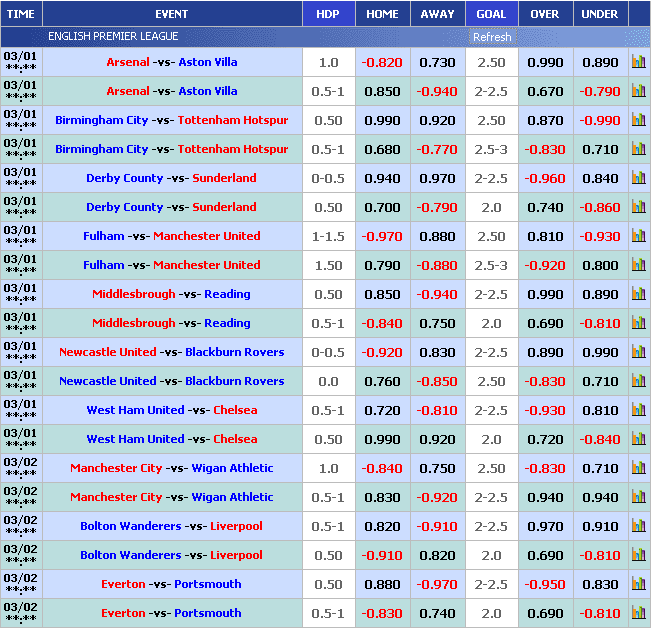The image size is (651, 628).
Task: Pick home odds 0.700 for Derby County vs Sunderland
Action: coord(382,208)
